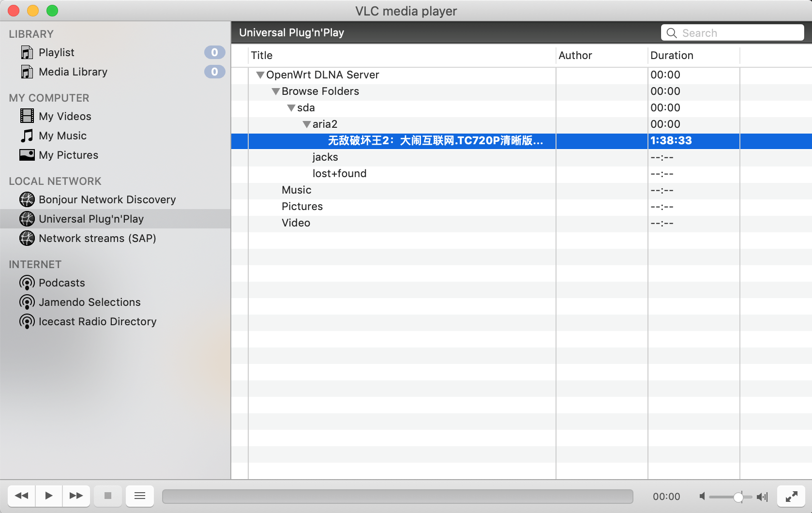Screen dimensions: 812x513
Task: Click the rewind previous button
Action: click(21, 496)
